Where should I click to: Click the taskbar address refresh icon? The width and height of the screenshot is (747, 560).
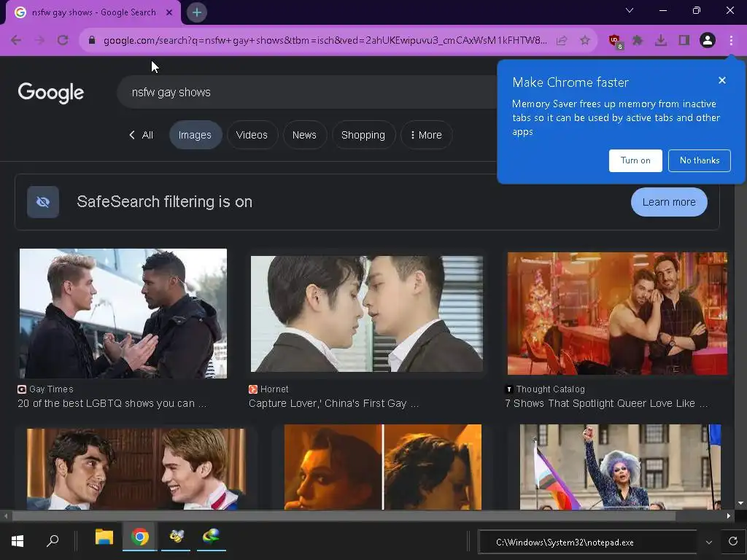pyautogui.click(x=733, y=542)
